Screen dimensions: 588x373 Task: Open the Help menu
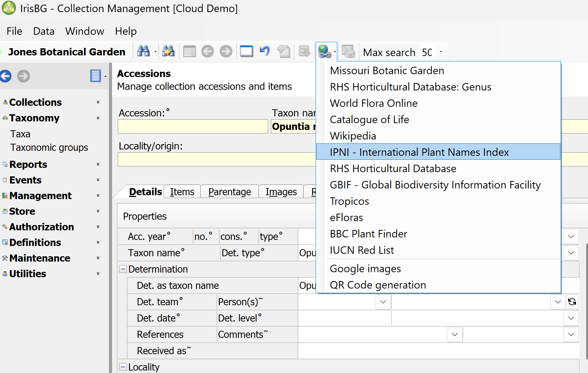tap(126, 31)
